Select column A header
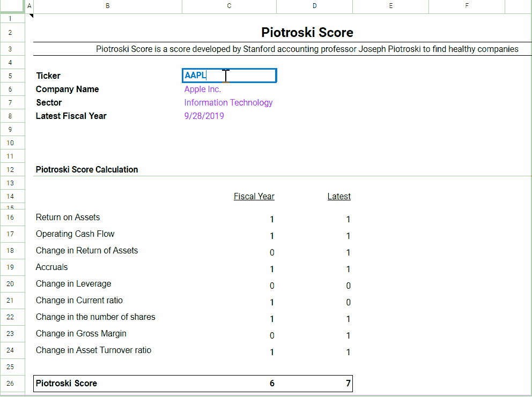This screenshot has width=532, height=397. click(29, 6)
